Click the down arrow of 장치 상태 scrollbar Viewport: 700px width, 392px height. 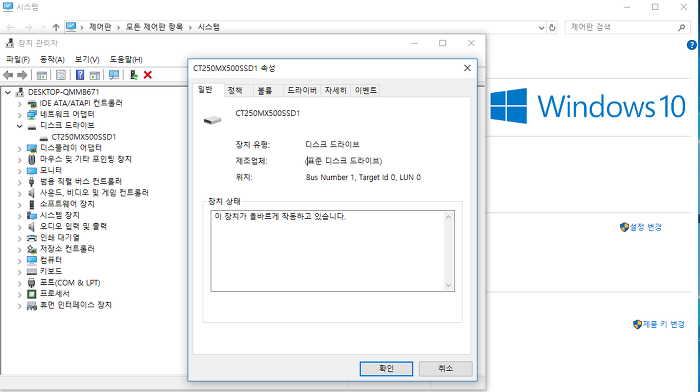(449, 285)
